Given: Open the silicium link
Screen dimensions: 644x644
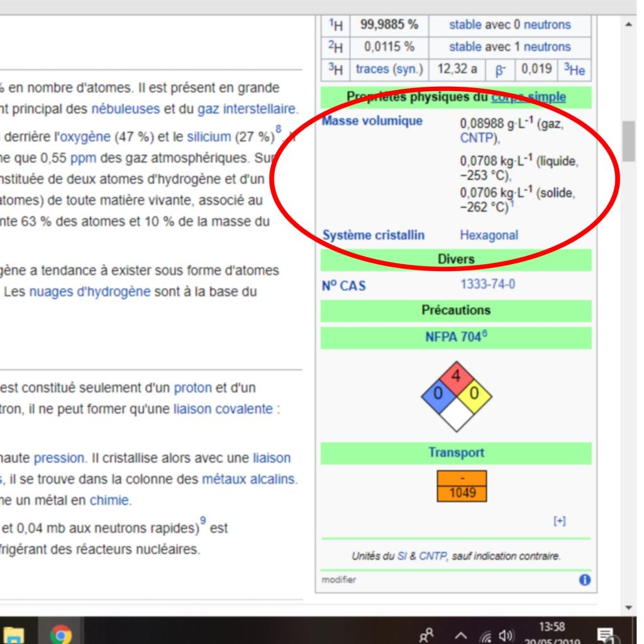Looking at the screenshot, I should click(x=209, y=136).
